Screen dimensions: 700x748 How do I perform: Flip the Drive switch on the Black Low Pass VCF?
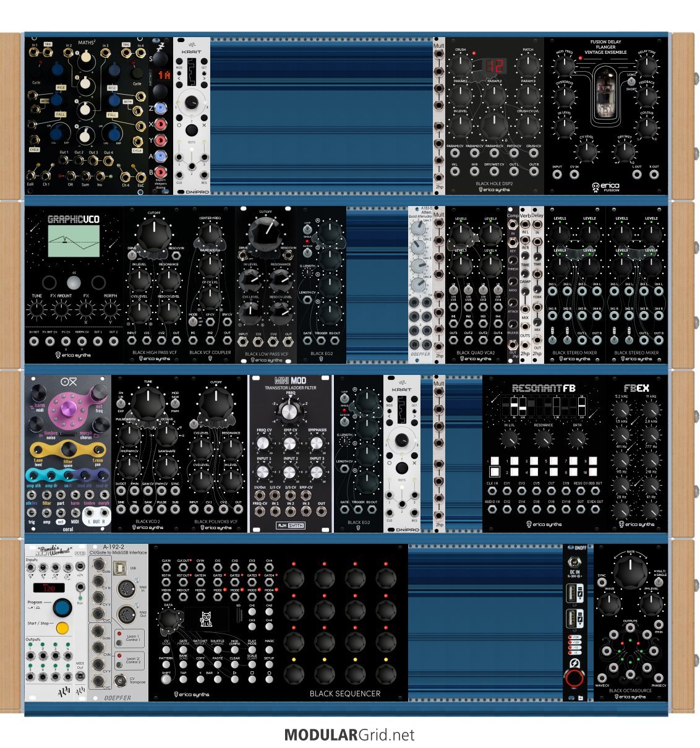(x=243, y=256)
